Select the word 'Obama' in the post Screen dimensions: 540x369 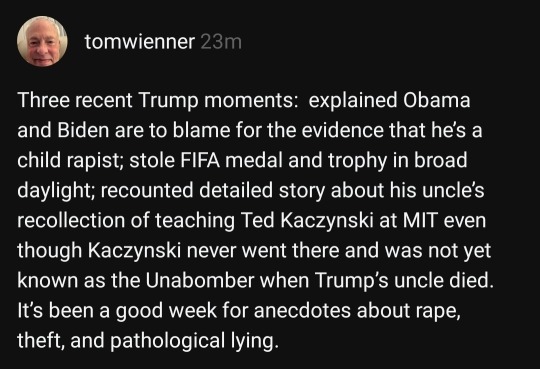(436, 100)
